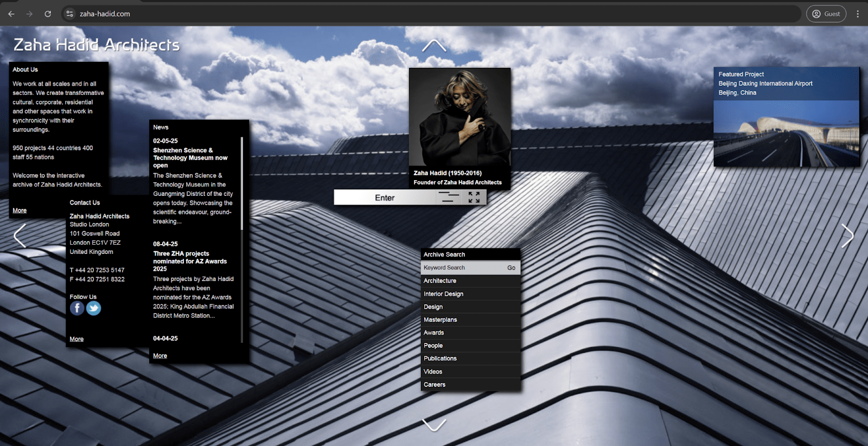Click the Beijing Daxing International Airport image
This screenshot has width=868, height=446.
(x=787, y=133)
